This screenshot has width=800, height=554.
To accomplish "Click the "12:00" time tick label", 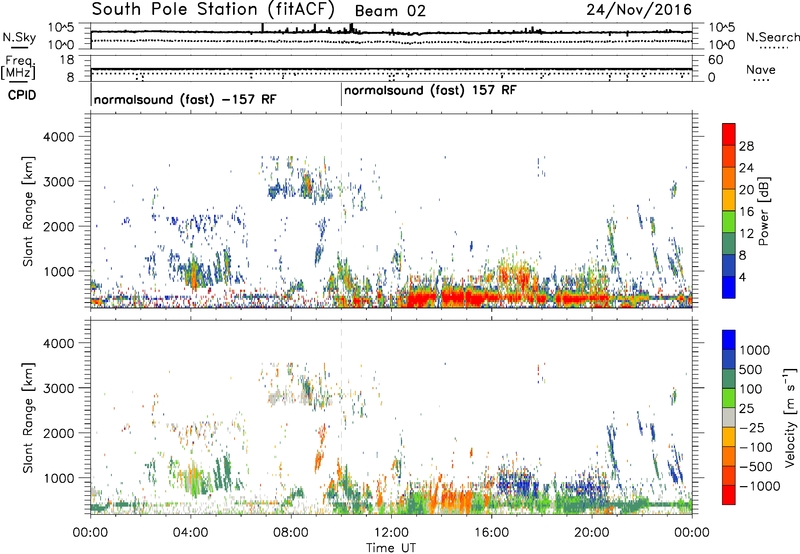I will pos(391,533).
